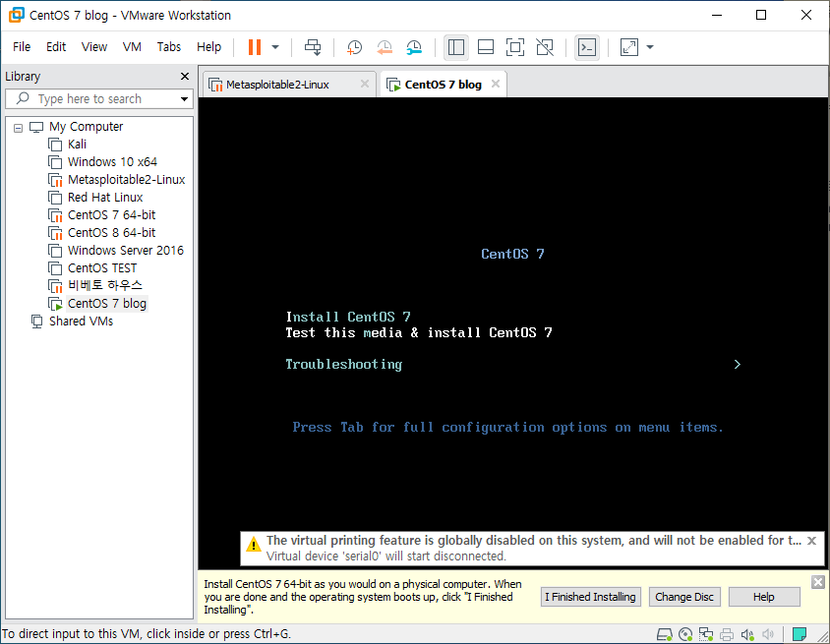The width and height of the screenshot is (830, 644).
Task: Select the Kali virtual machine
Action: point(77,144)
